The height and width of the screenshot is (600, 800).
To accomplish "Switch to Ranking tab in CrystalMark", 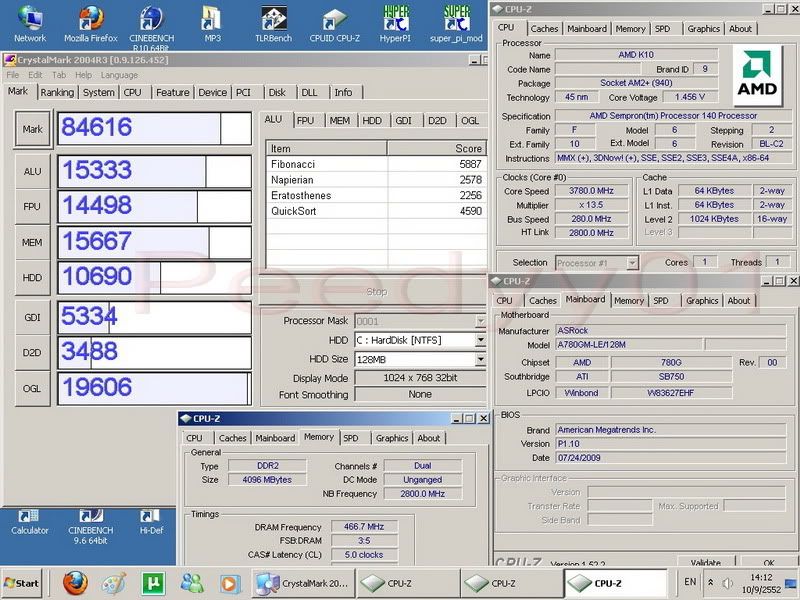I will coord(57,92).
